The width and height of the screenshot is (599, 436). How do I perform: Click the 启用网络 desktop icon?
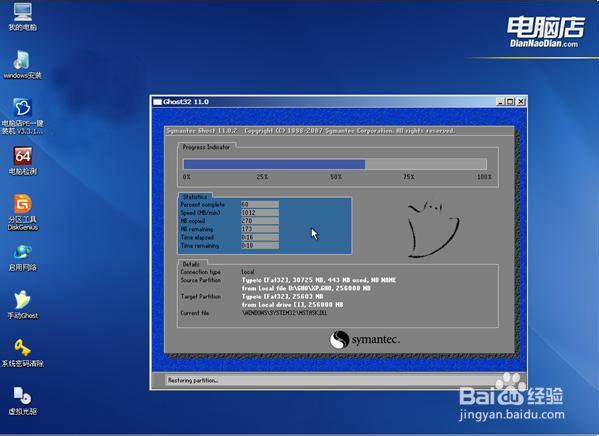pos(23,258)
